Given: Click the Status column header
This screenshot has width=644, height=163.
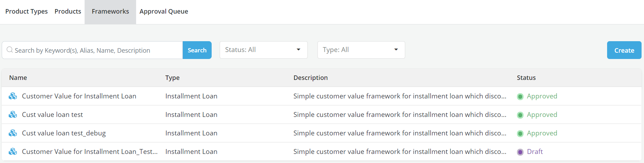Looking at the screenshot, I should [526, 77].
